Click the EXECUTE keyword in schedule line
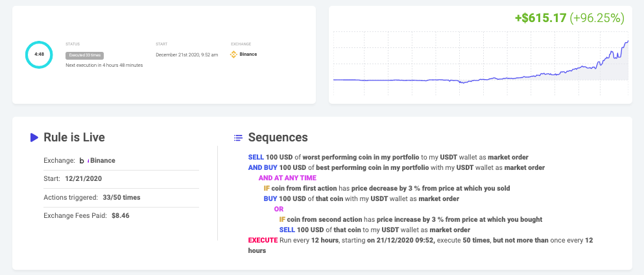The height and width of the screenshot is (275, 644). point(263,240)
